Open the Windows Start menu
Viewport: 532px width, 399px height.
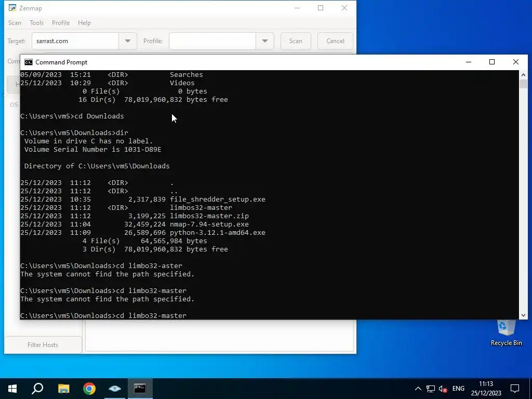(12, 389)
